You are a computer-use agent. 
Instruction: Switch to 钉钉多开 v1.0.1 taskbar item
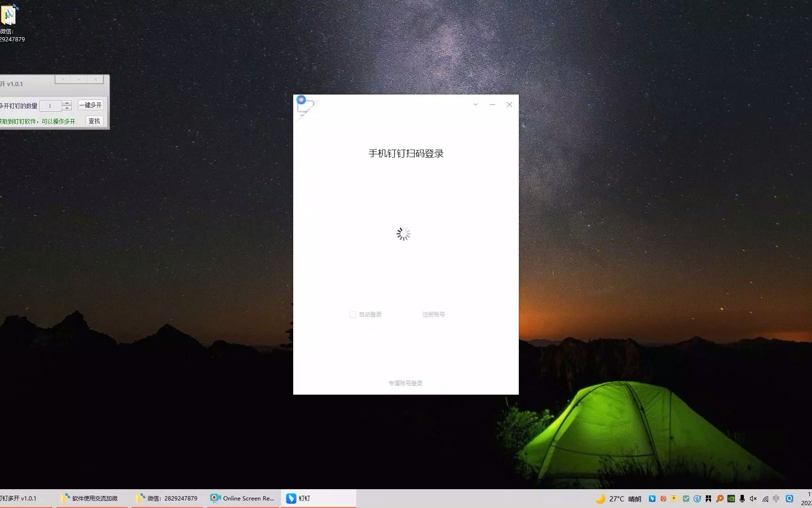coord(26,499)
